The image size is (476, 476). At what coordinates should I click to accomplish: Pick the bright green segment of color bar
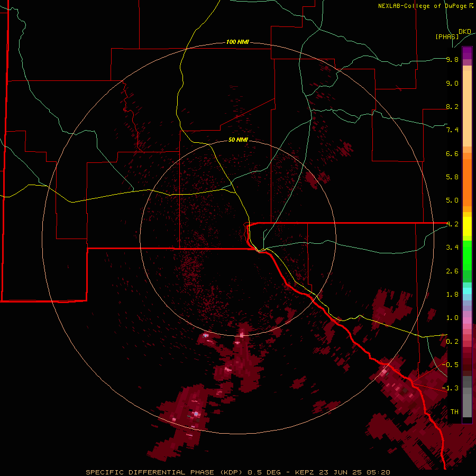(x=467, y=255)
